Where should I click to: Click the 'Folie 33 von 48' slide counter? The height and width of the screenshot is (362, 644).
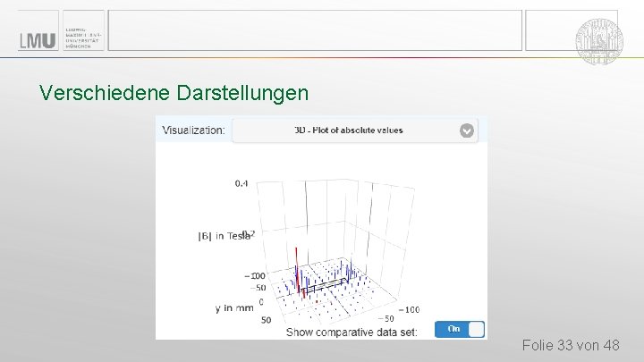pos(571,345)
